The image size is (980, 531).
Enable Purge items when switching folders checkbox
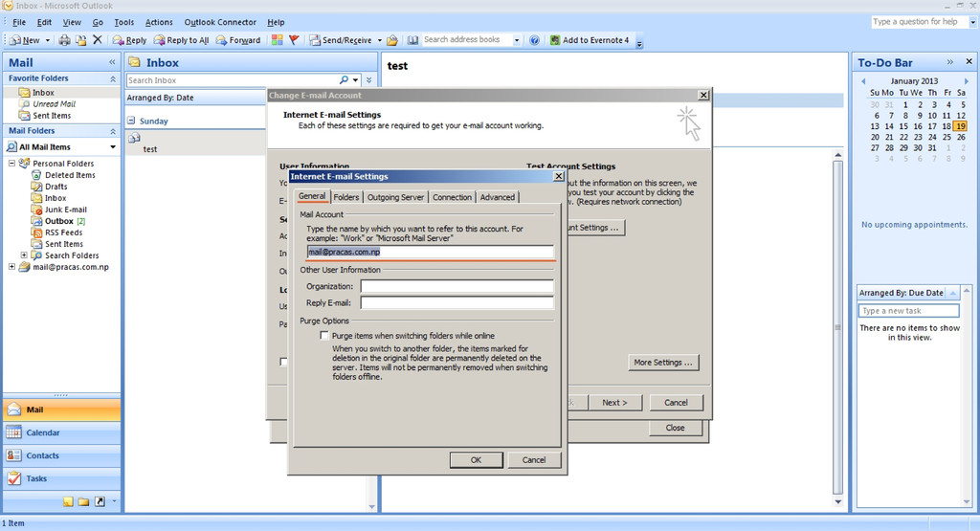tap(323, 336)
